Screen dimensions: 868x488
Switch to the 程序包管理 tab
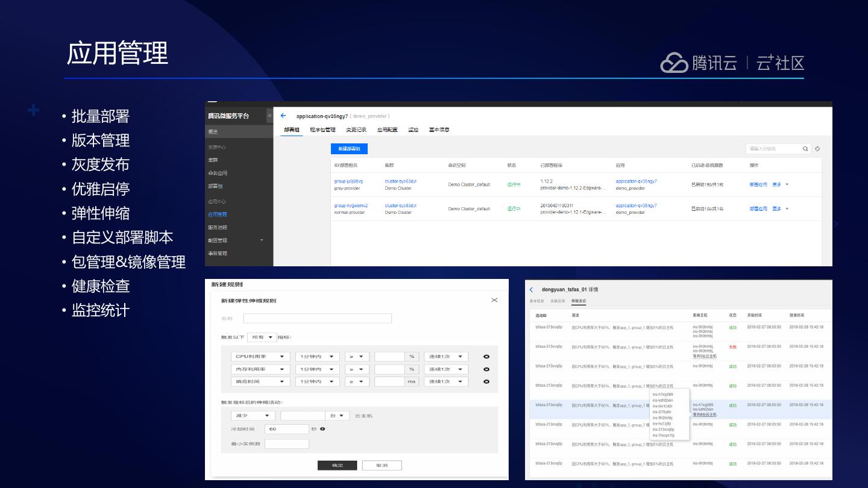(322, 130)
